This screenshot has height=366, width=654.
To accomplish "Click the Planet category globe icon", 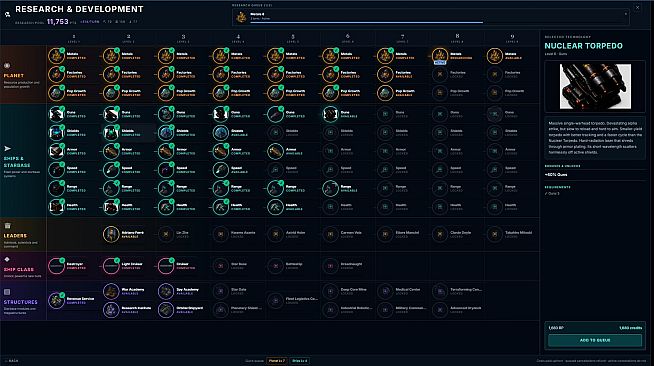I will [x=7, y=65].
